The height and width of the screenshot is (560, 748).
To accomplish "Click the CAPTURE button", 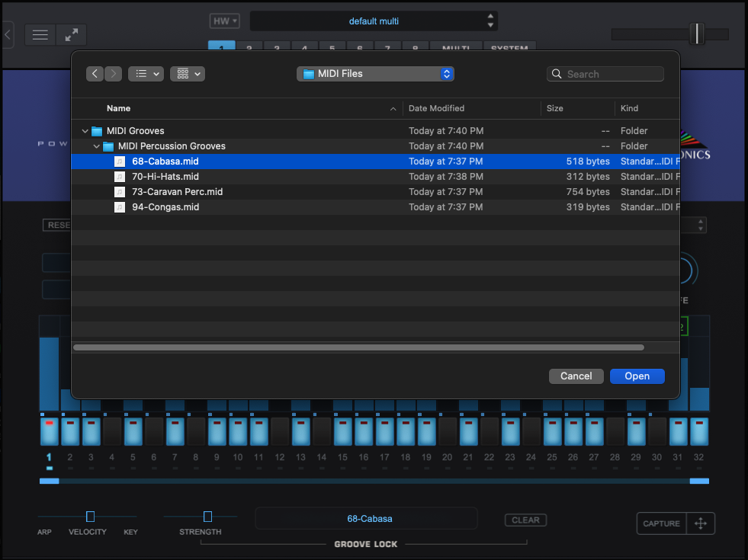I will click(x=661, y=523).
